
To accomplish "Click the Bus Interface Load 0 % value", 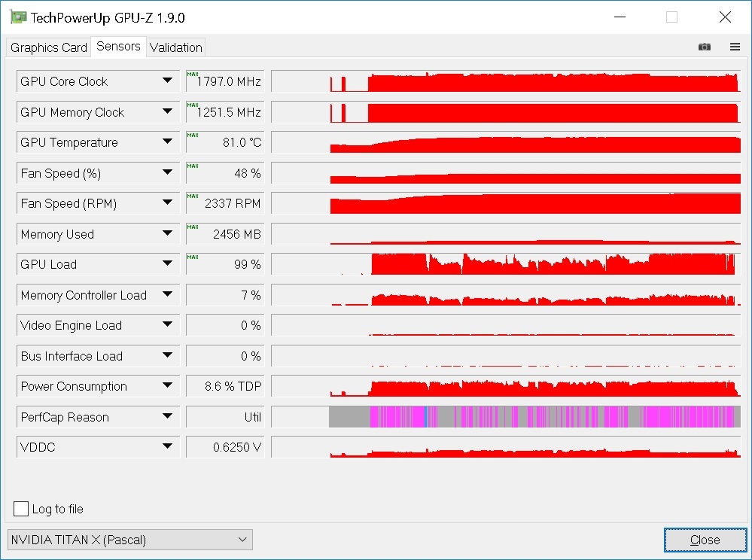I will 225,356.
